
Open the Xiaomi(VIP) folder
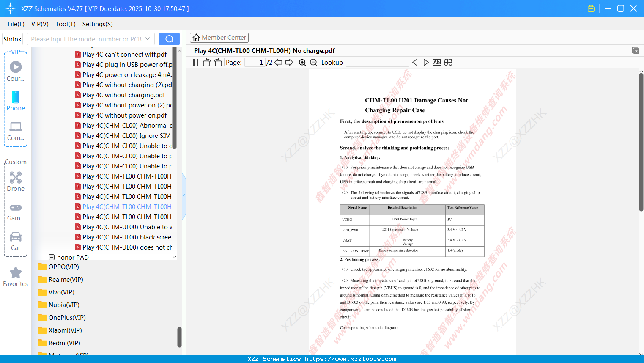point(60,330)
